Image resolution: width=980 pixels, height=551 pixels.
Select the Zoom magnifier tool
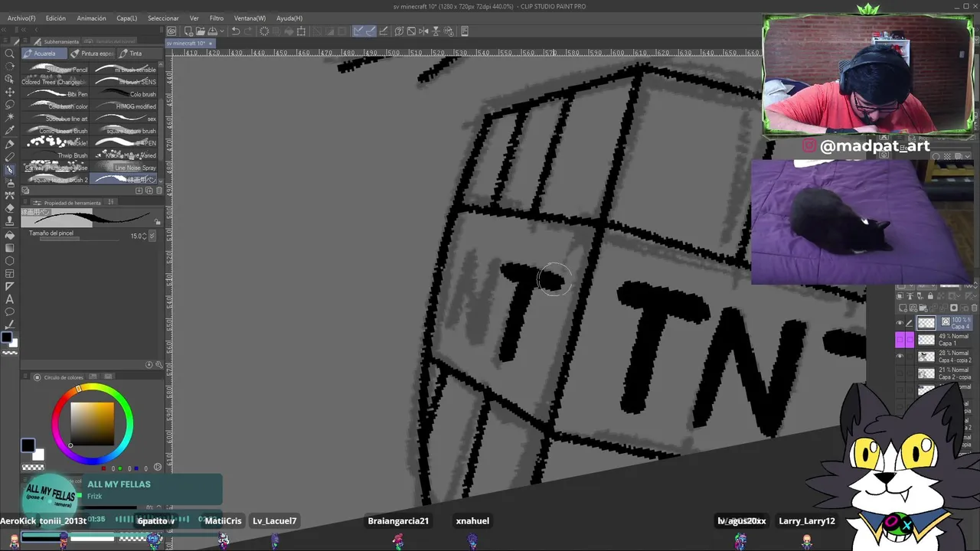click(x=10, y=54)
